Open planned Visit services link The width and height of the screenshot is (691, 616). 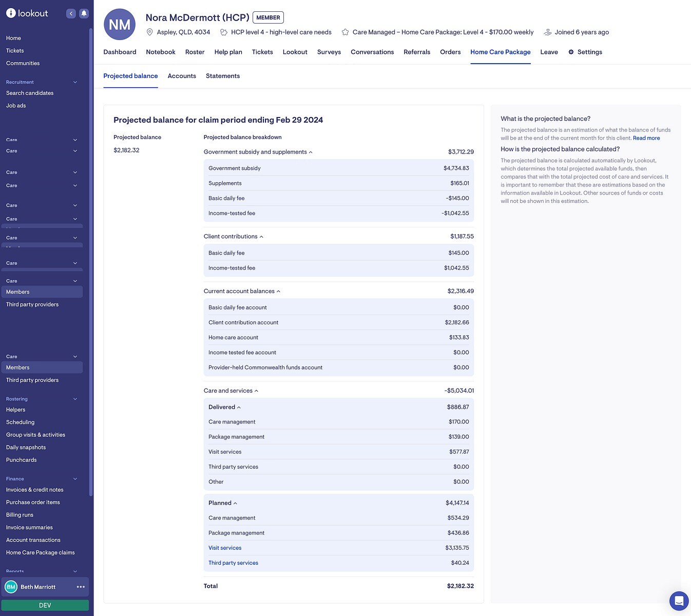(225, 548)
